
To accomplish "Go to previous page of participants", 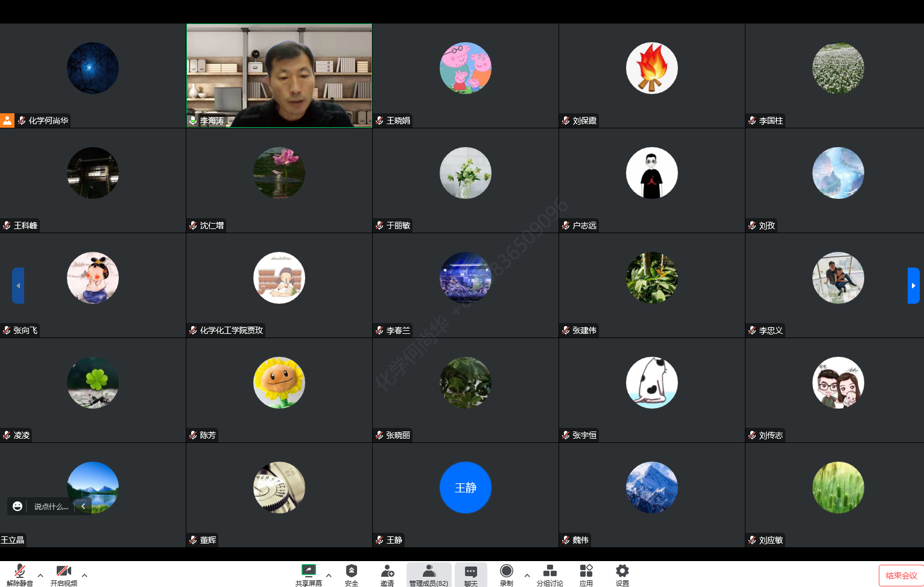I will click(x=18, y=286).
